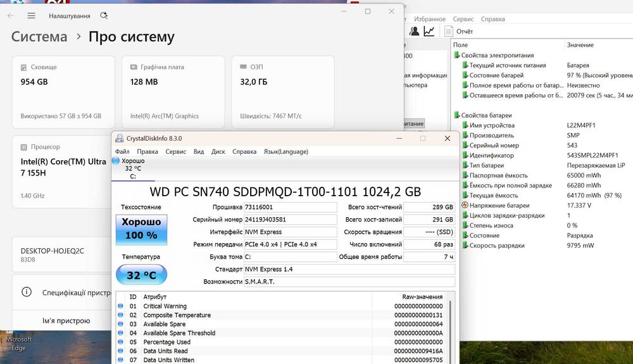633x364 pixels.
Task: Open the Язык(Language) menu
Action: pos(286,152)
